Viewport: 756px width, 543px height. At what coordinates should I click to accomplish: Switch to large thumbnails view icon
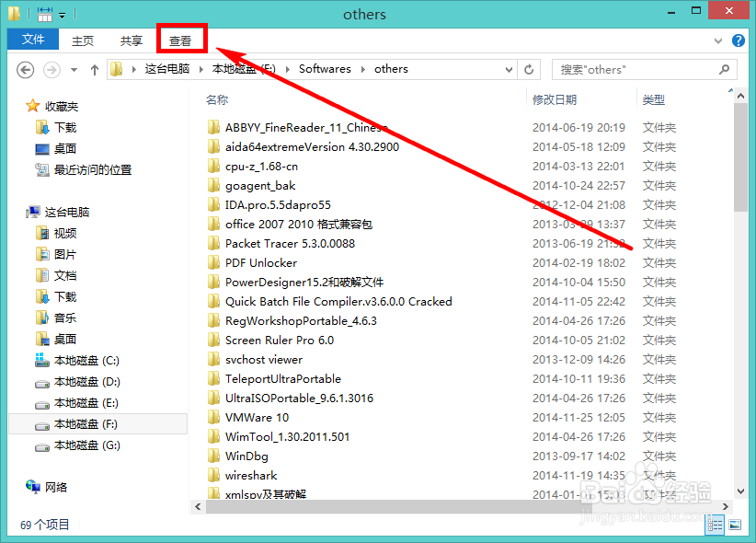pos(735,525)
